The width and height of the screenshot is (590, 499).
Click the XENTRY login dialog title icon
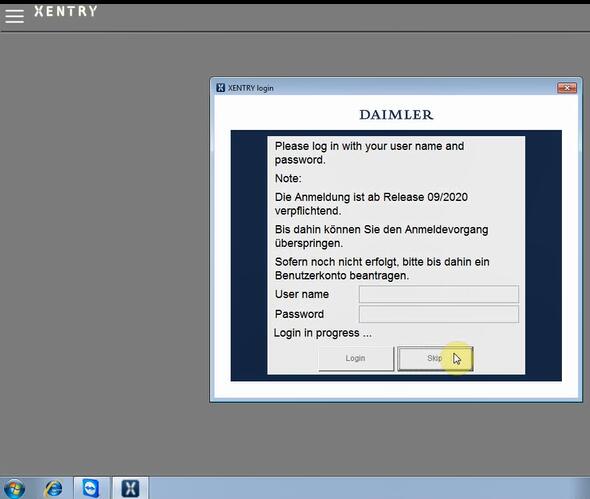(220, 88)
